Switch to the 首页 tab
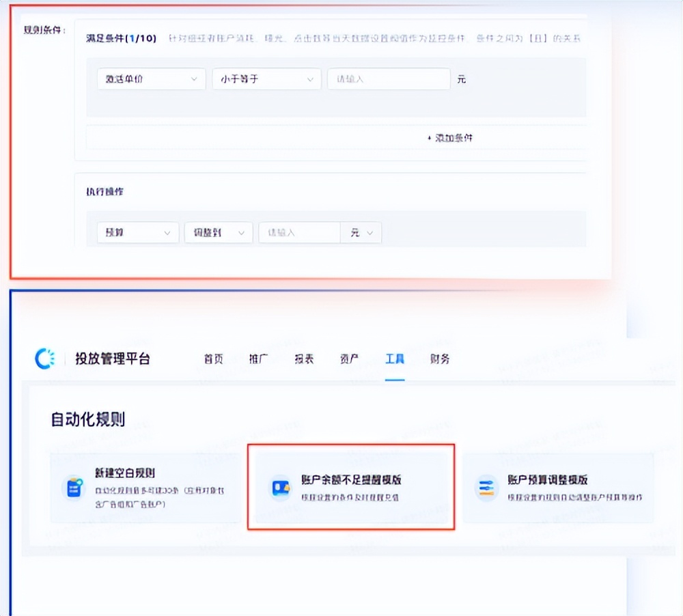Screen dimensions: 683x616 click(213, 359)
